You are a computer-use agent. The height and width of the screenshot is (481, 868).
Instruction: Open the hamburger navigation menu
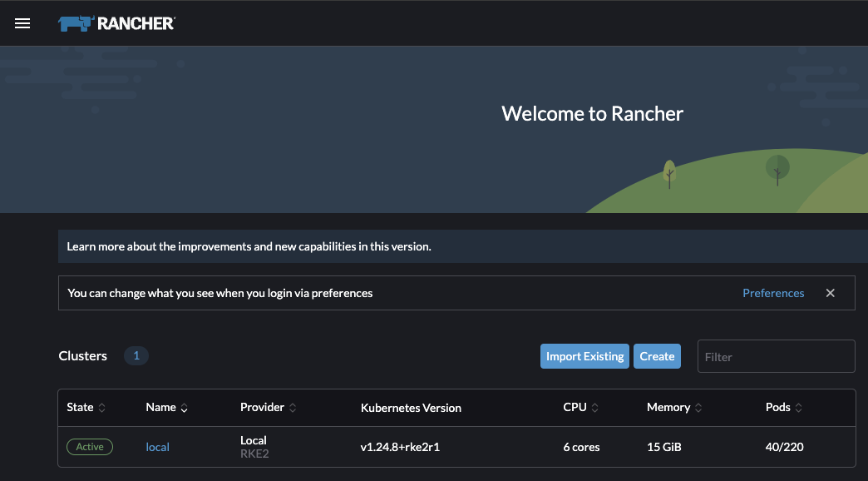pyautogui.click(x=22, y=23)
